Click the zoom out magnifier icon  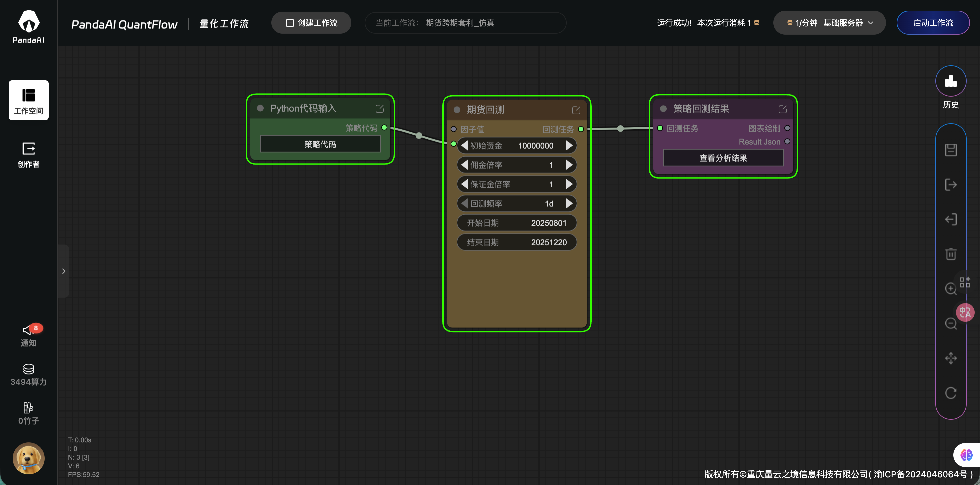click(951, 323)
